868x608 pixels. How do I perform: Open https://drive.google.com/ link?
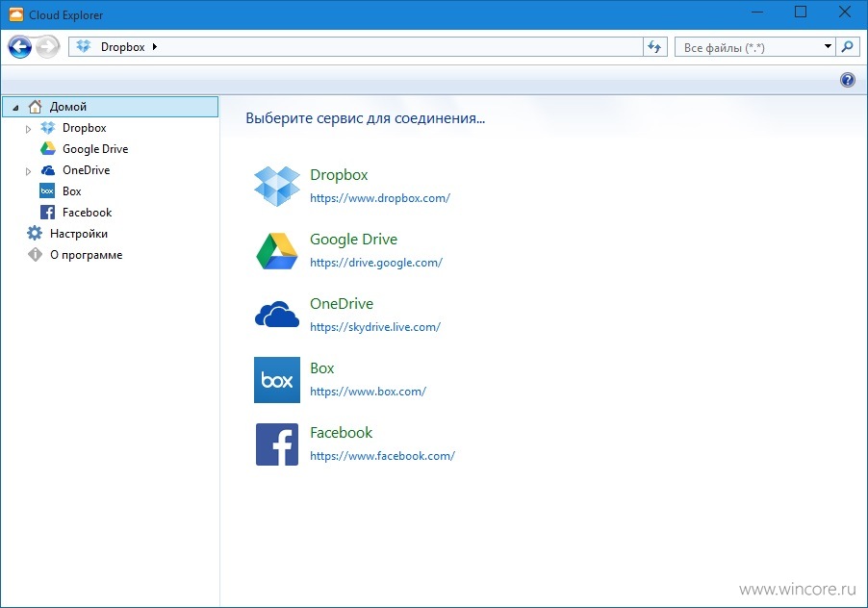[376, 263]
